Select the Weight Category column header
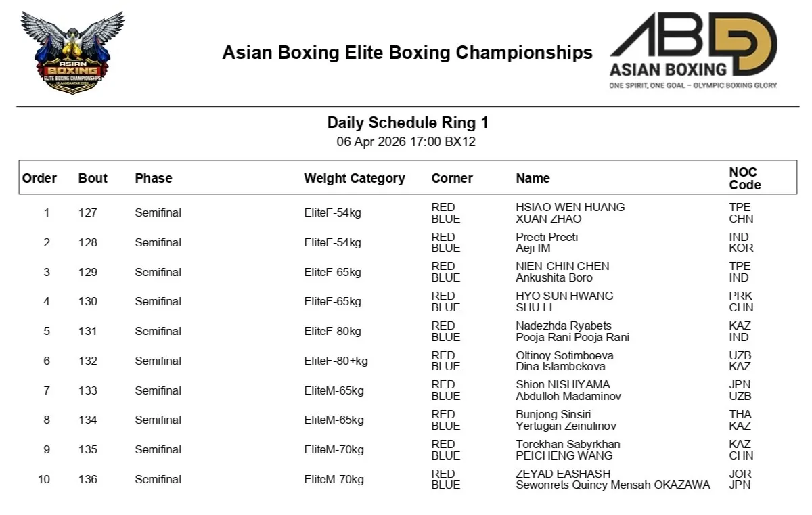 pyautogui.click(x=354, y=178)
